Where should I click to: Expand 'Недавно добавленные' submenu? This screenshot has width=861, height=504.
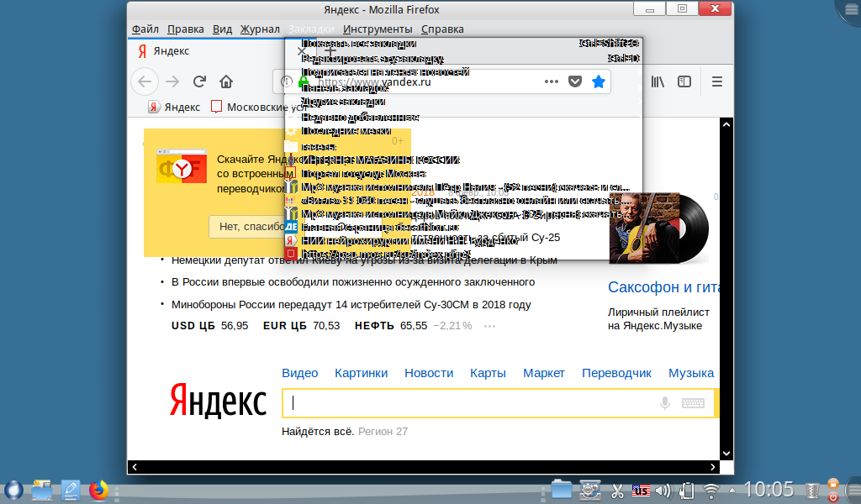[x=463, y=118]
